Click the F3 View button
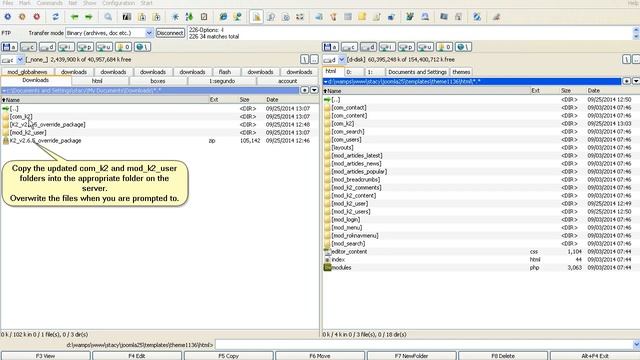This screenshot has height=360, width=640. click(x=45, y=356)
